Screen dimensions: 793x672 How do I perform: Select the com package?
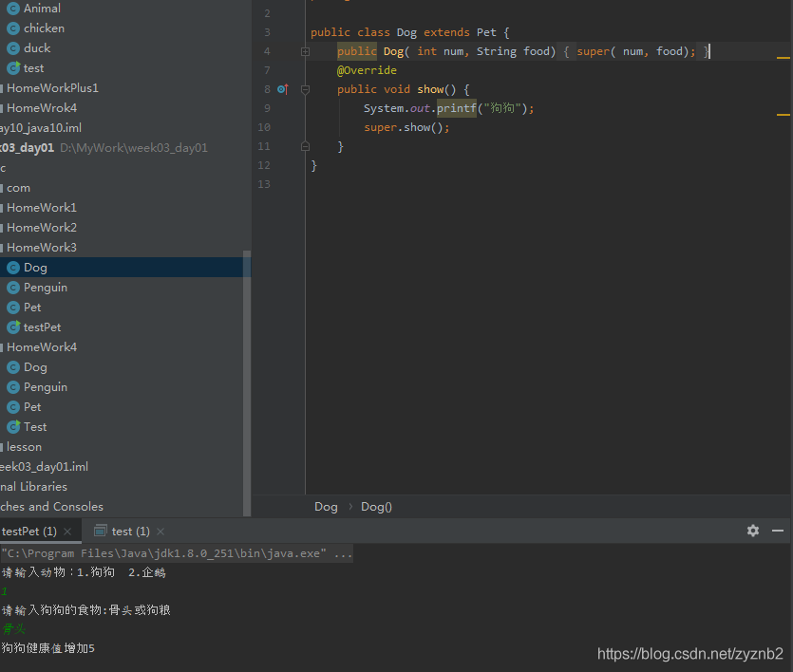[18, 188]
